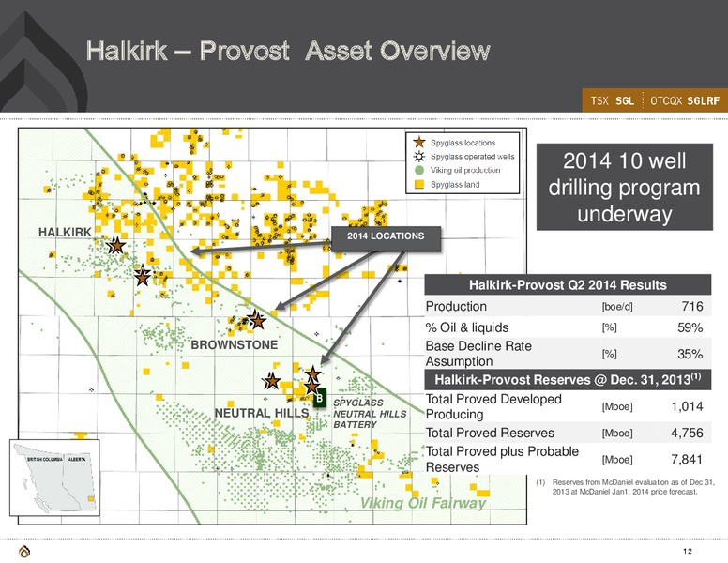This screenshot has width=728, height=563.
Task: Click Total Proved Developed Producing label
Action: pyautogui.click(x=493, y=406)
